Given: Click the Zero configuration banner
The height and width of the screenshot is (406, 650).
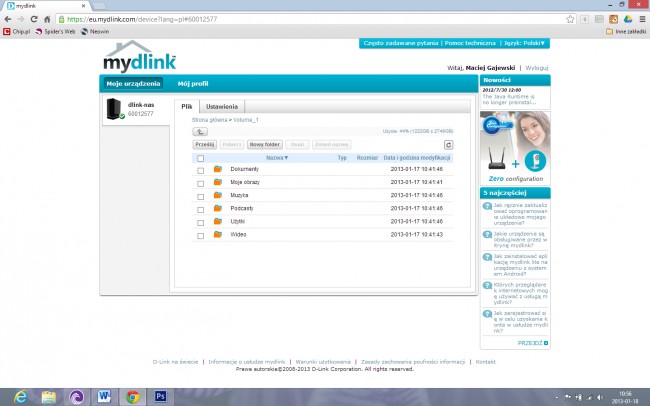Looking at the screenshot, I should 515,148.
